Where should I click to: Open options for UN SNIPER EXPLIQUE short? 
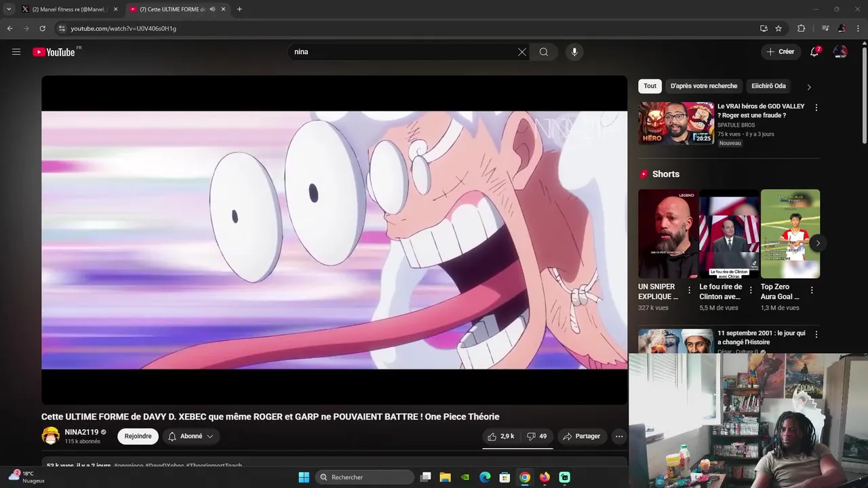[689, 290]
